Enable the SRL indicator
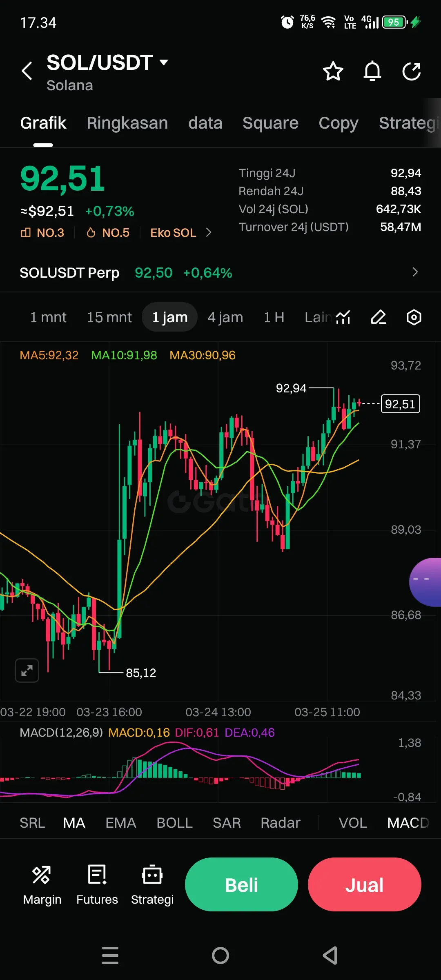Viewport: 441px width, 980px height. click(x=32, y=823)
